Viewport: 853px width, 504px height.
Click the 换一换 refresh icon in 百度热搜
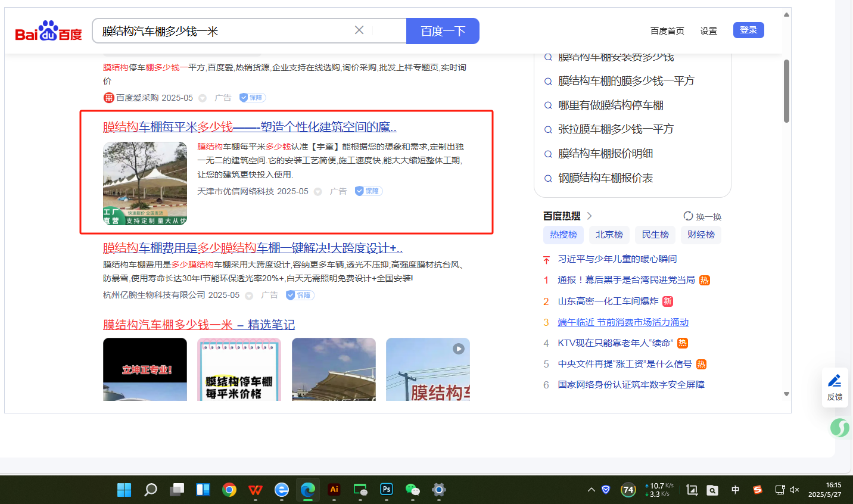688,216
